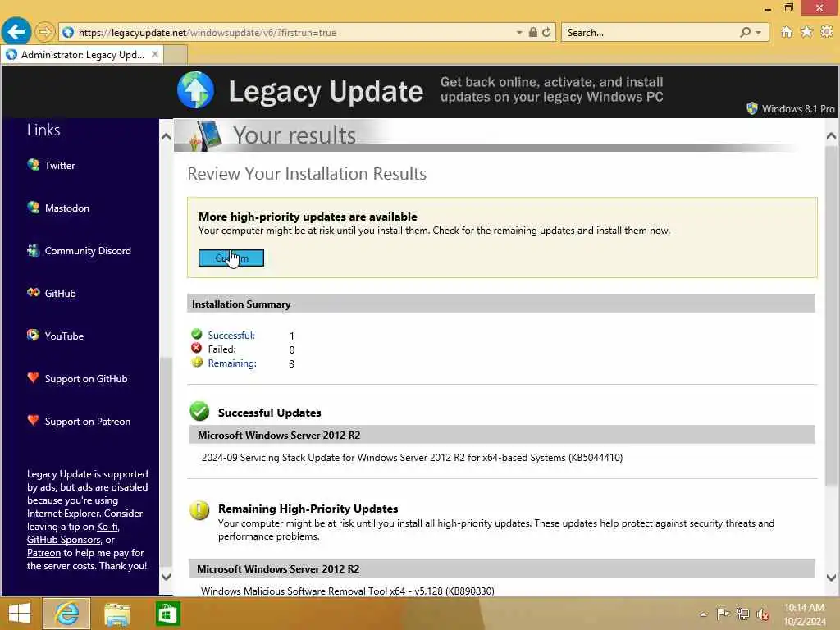Open the Ko-fi tip link
840x630 pixels.
107,527
